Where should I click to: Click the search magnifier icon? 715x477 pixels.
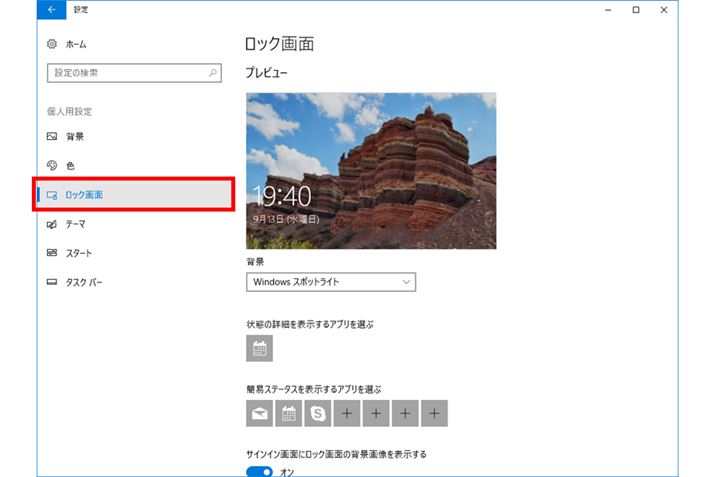pos(212,73)
